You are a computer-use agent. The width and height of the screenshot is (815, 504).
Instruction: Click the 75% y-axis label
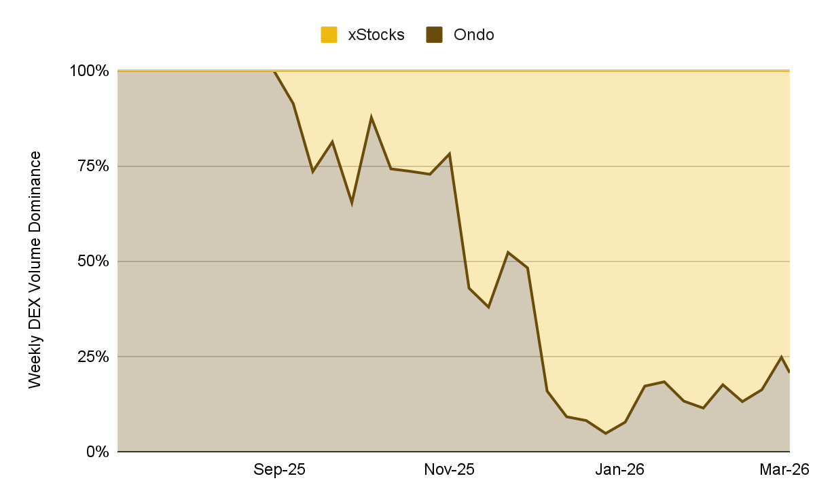93,166
